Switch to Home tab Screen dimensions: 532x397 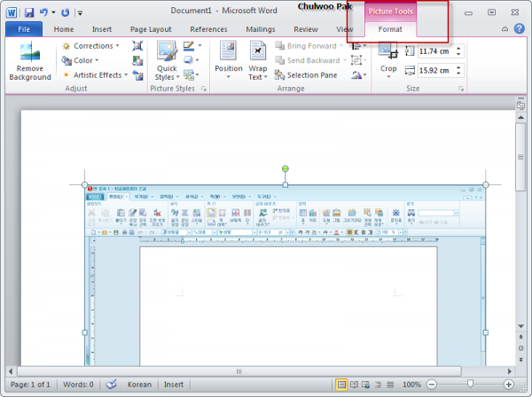tap(64, 29)
